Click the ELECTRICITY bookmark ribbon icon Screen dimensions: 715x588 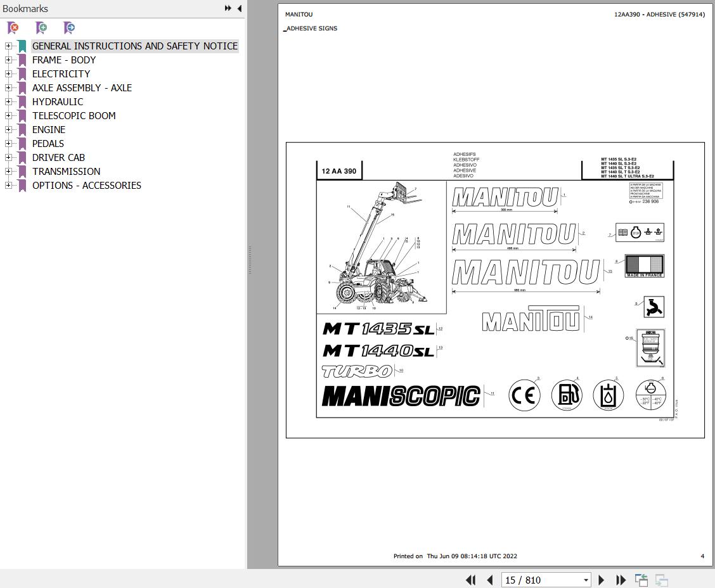[22, 74]
